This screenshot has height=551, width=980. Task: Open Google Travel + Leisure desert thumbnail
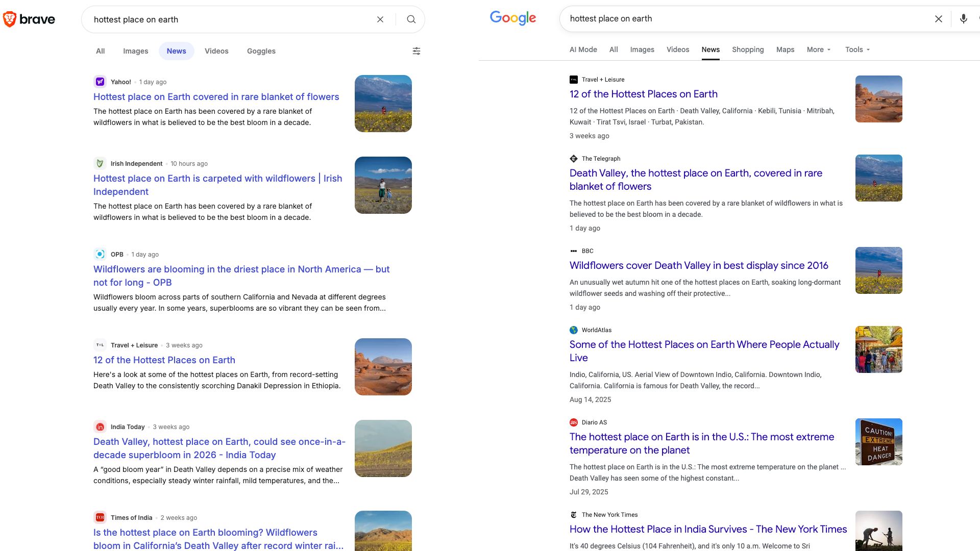(x=879, y=99)
